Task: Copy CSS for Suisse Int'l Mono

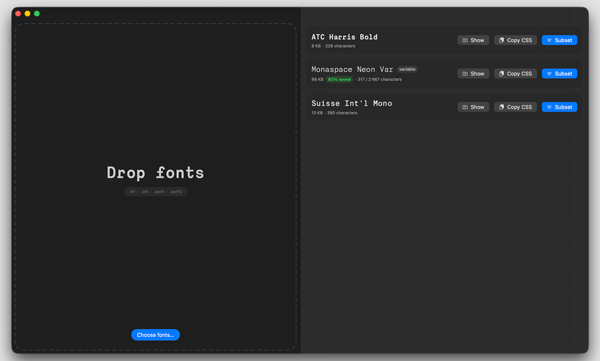Action: click(515, 107)
